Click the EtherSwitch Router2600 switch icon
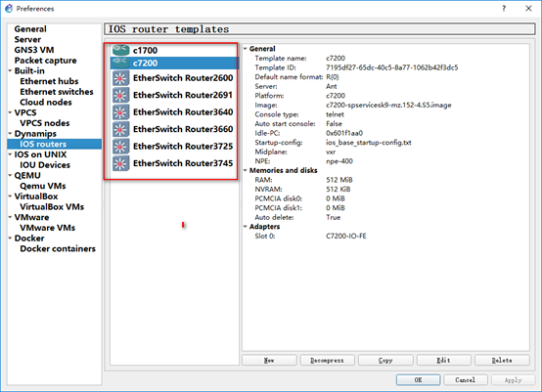This screenshot has width=542, height=392. click(120, 78)
